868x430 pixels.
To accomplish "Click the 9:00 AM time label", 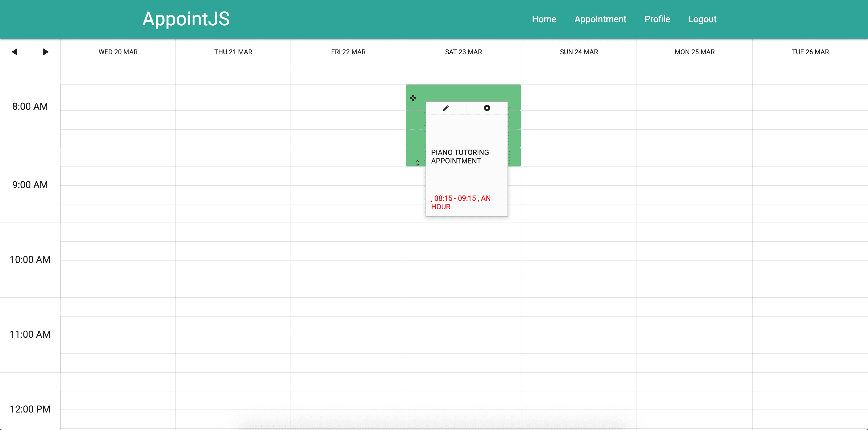I will (30, 185).
